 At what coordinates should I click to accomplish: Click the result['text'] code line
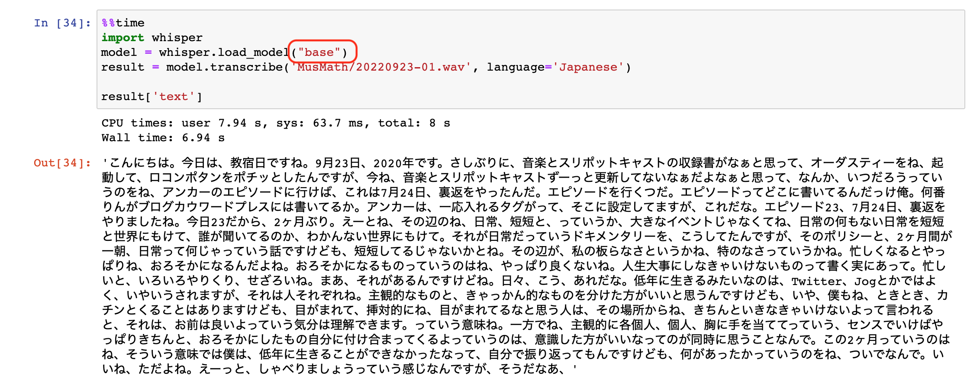coord(152,97)
